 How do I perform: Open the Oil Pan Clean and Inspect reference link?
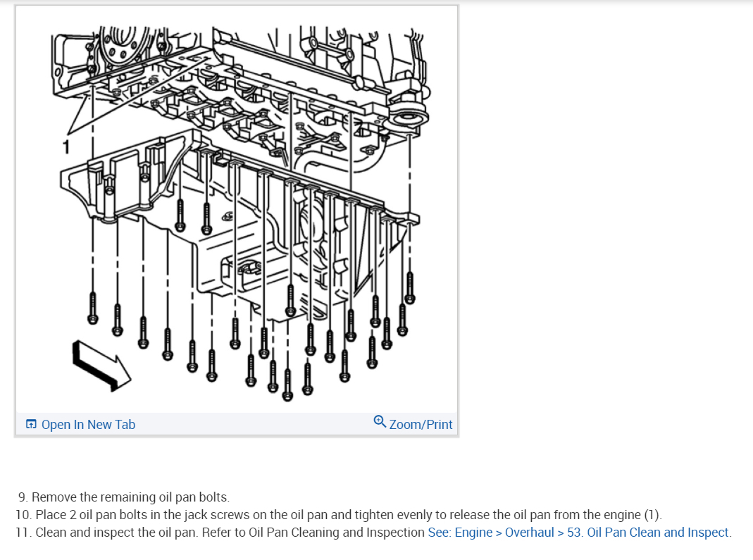579,533
